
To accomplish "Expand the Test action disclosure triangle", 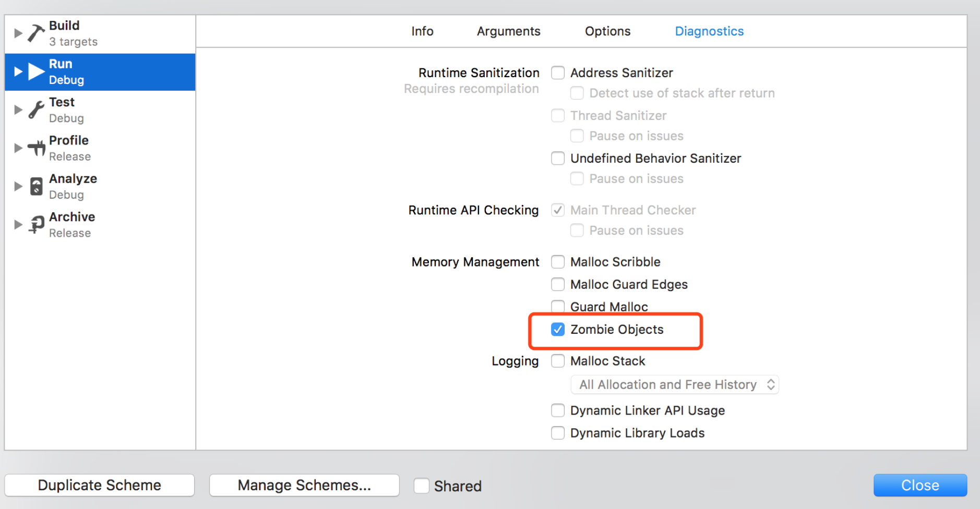I will 18,110.
